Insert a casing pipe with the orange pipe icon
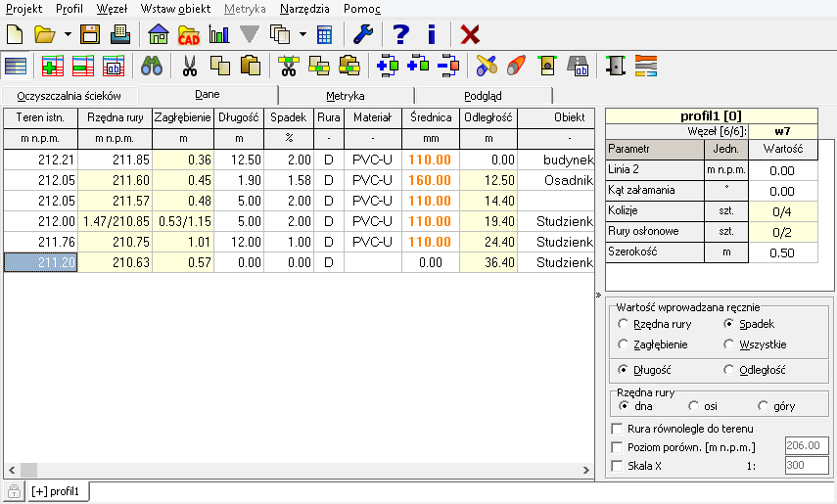837x504 pixels. [x=516, y=66]
